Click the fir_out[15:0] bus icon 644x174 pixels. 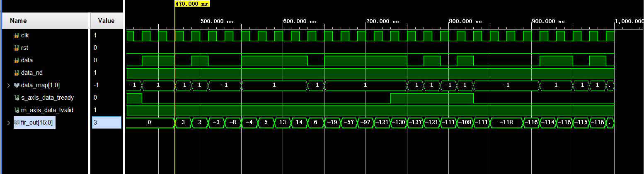17,123
